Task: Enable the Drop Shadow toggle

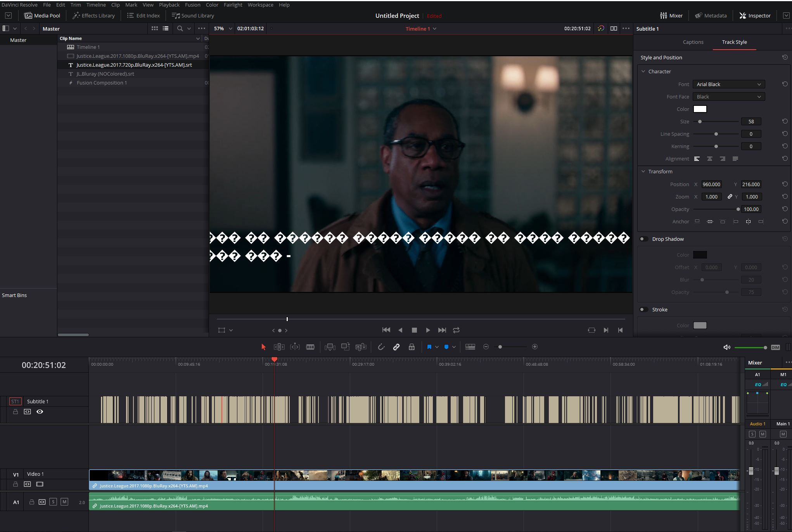Action: pyautogui.click(x=644, y=239)
